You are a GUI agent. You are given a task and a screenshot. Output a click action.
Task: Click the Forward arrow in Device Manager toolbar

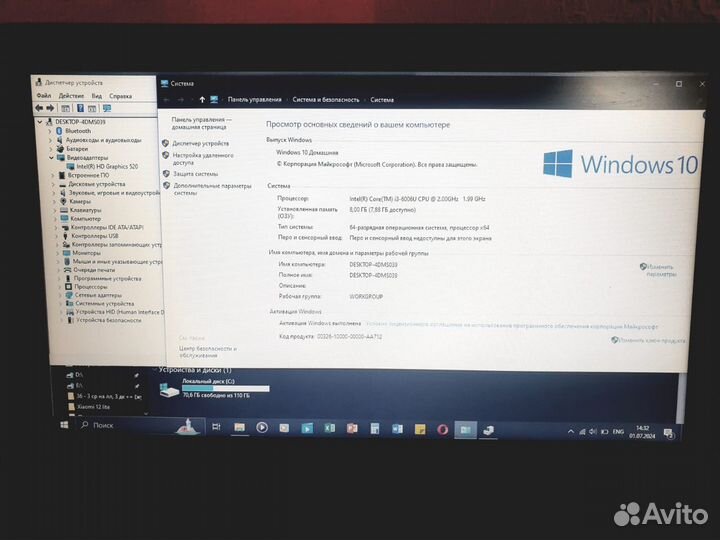[50, 108]
